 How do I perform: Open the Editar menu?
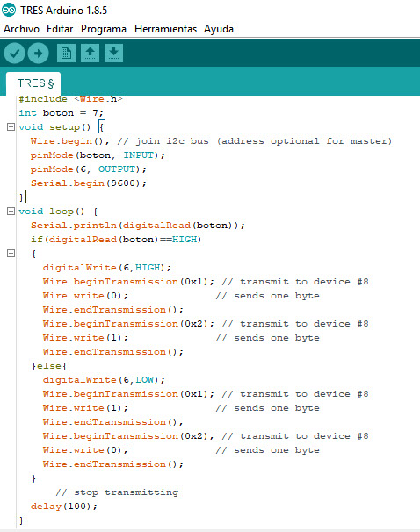pyautogui.click(x=60, y=29)
